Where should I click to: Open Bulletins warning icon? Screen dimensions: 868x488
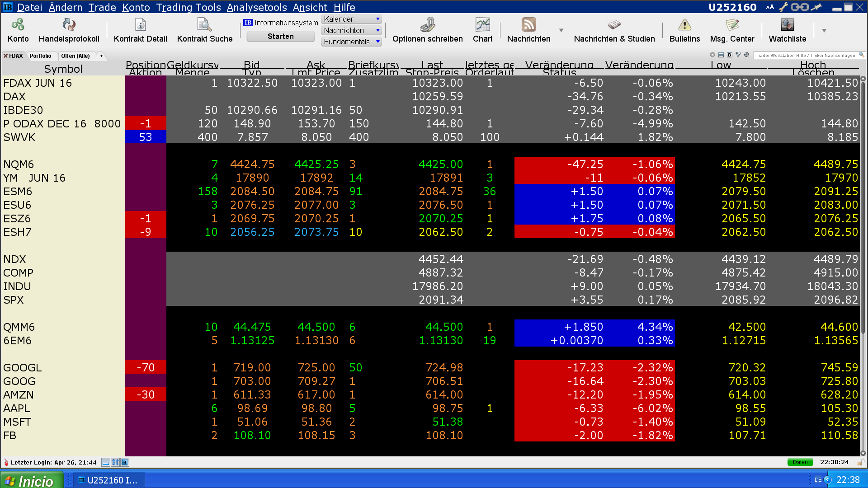pyautogui.click(x=684, y=25)
